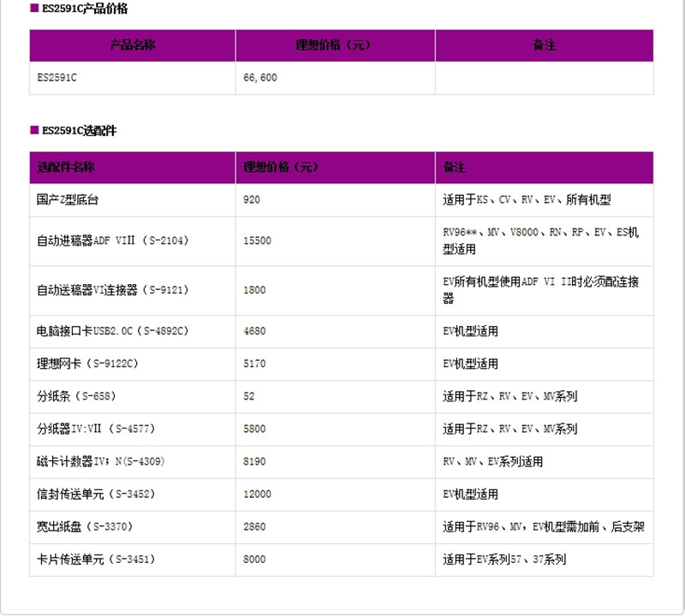
Task: Click 适用于RZ、RV、EV、MV系列 note in 分纸器 row
Action: [x=509, y=429]
